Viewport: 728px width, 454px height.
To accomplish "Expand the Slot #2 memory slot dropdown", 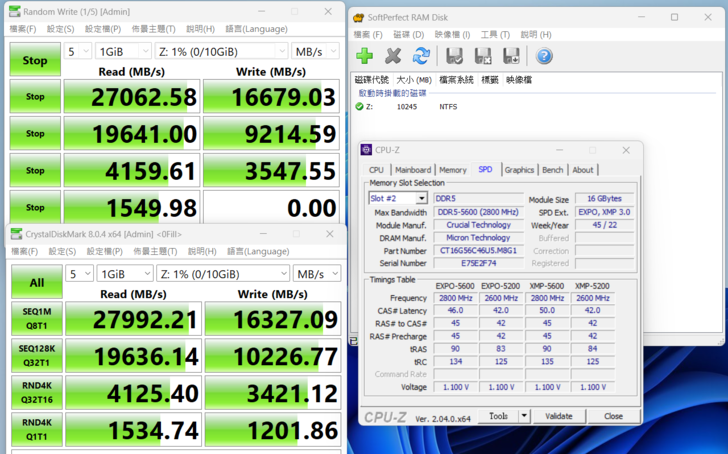I will 421,199.
